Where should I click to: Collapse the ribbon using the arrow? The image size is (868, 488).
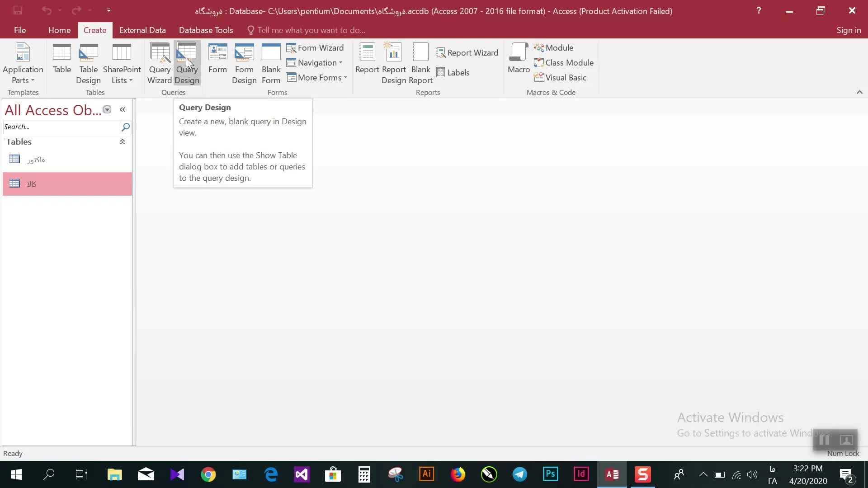859,92
